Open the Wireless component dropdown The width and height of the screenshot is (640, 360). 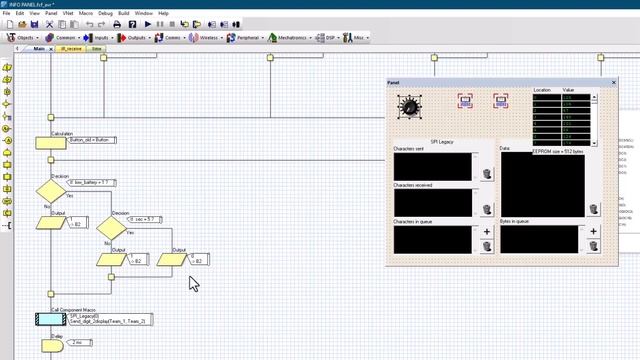206,38
